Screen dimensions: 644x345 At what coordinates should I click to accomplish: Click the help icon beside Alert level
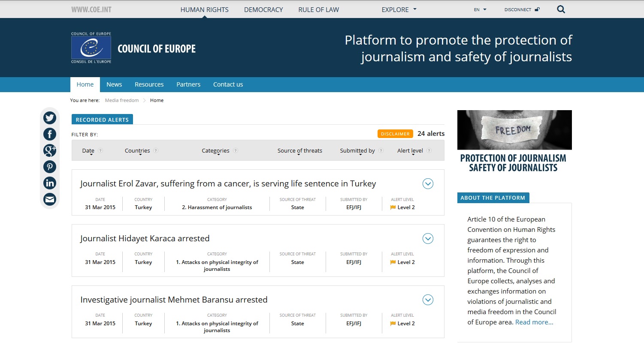click(429, 150)
